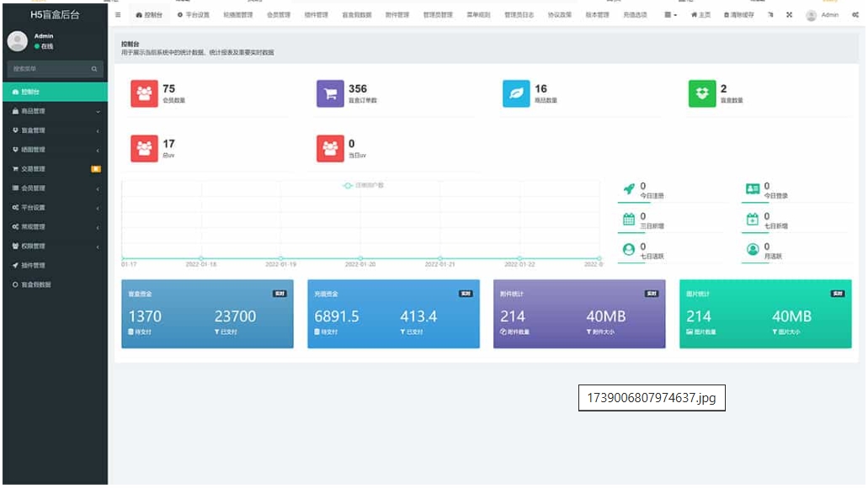Click the 搜索菜单 search input field
Image resolution: width=868 pixels, height=488 pixels.
point(46,69)
